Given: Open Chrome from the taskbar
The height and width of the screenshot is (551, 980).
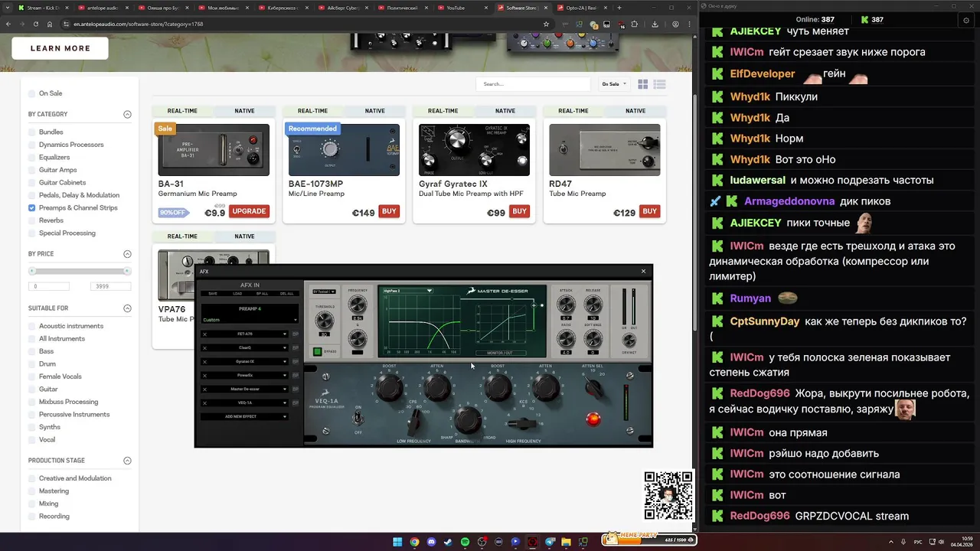Looking at the screenshot, I should click(x=414, y=542).
